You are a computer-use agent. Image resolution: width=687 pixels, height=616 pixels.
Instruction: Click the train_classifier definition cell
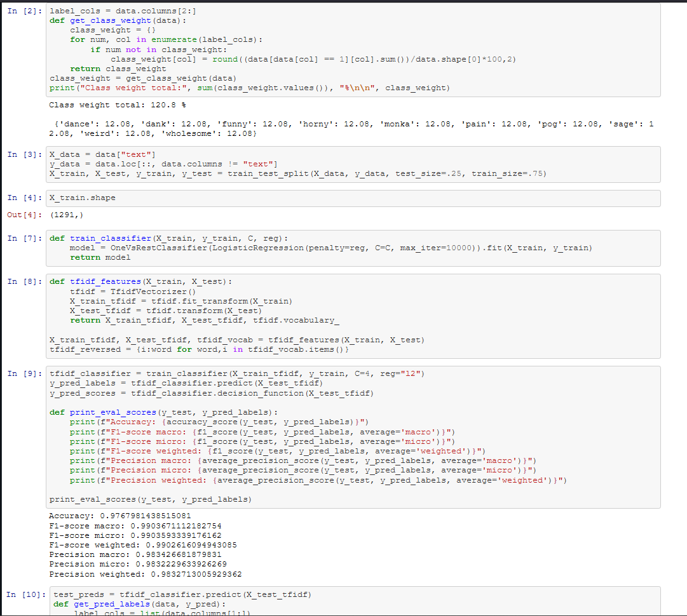click(x=353, y=248)
